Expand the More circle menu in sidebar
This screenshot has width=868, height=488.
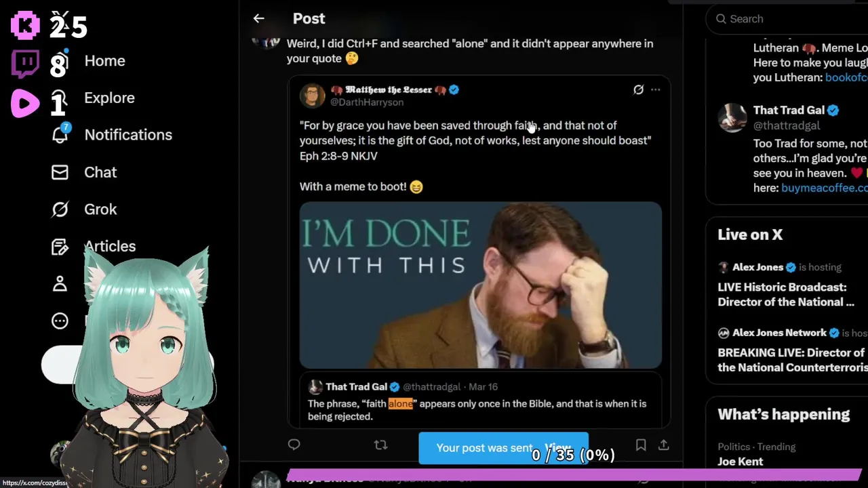coord(60,321)
